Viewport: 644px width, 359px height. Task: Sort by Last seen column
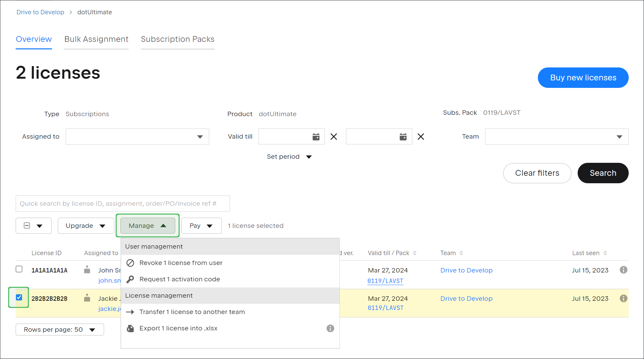[605, 253]
